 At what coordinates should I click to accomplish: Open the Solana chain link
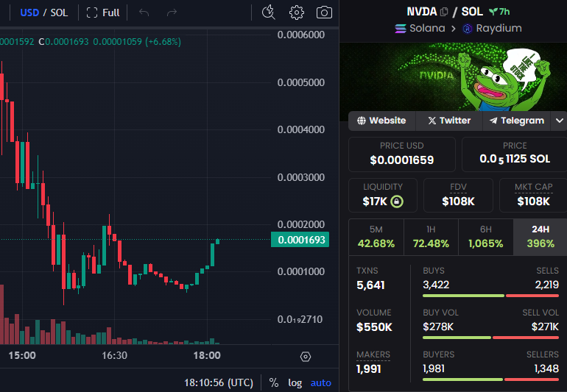(420, 28)
